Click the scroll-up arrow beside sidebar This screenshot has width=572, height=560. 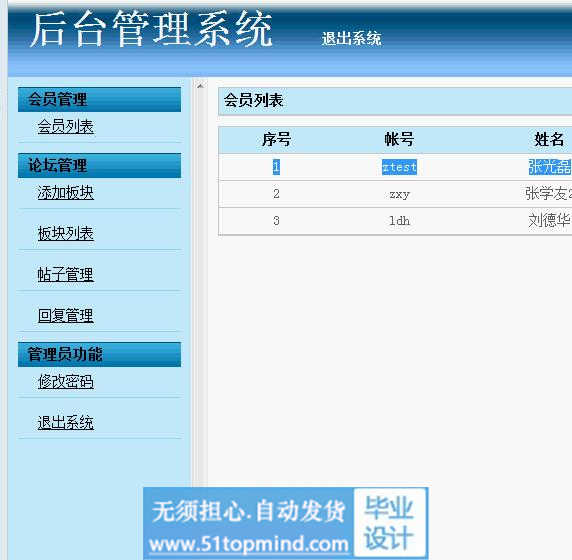click(x=200, y=86)
